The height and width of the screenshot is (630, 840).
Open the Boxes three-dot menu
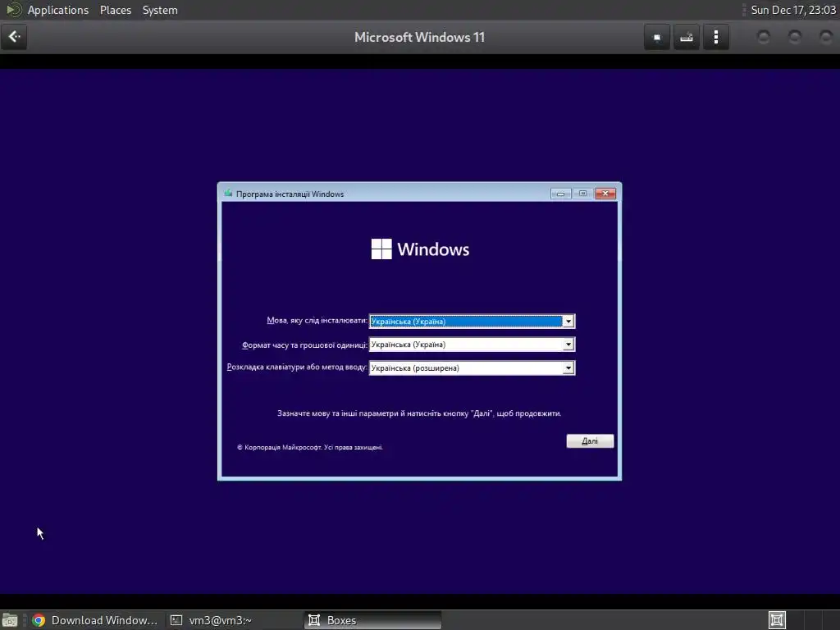click(x=716, y=38)
